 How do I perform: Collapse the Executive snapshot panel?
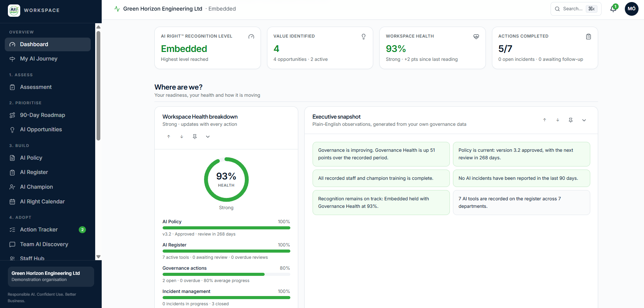pos(584,120)
